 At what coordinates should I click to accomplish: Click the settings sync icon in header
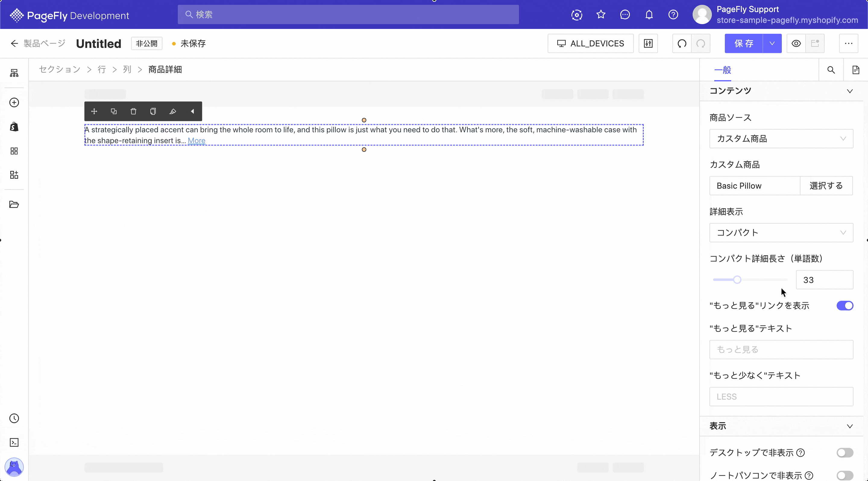[577, 15]
